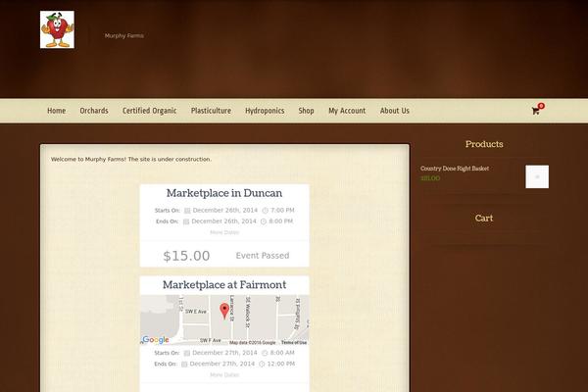Open the My Account page
This screenshot has width=588, height=392.
click(347, 111)
